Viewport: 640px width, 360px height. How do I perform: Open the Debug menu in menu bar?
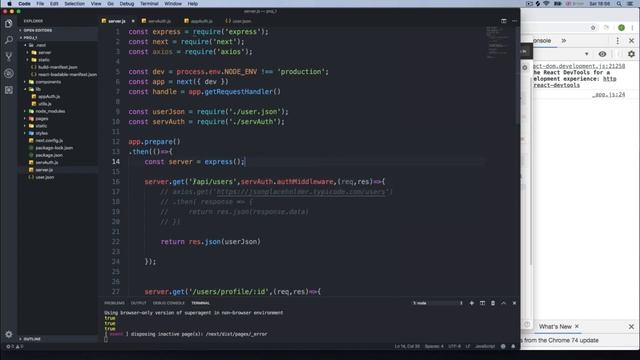click(x=127, y=4)
